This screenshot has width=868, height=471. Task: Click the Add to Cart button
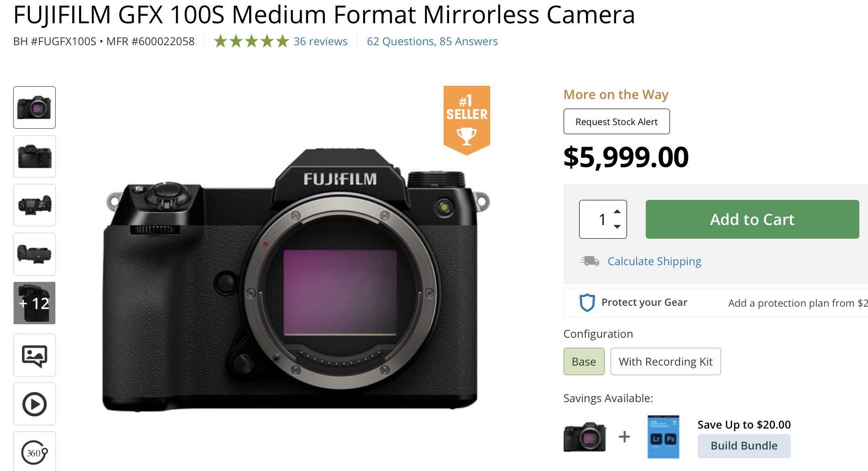(752, 219)
